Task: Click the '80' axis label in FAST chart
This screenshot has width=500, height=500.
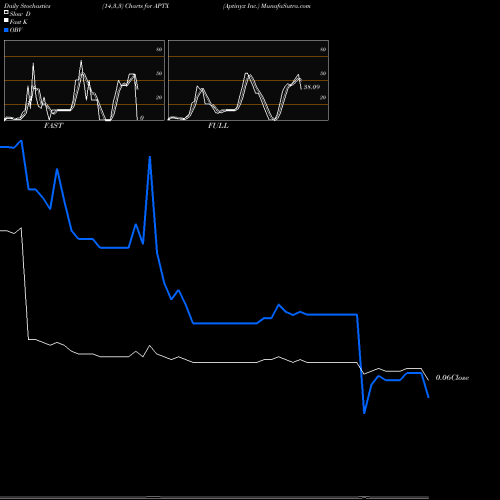Action: pyautogui.click(x=159, y=49)
